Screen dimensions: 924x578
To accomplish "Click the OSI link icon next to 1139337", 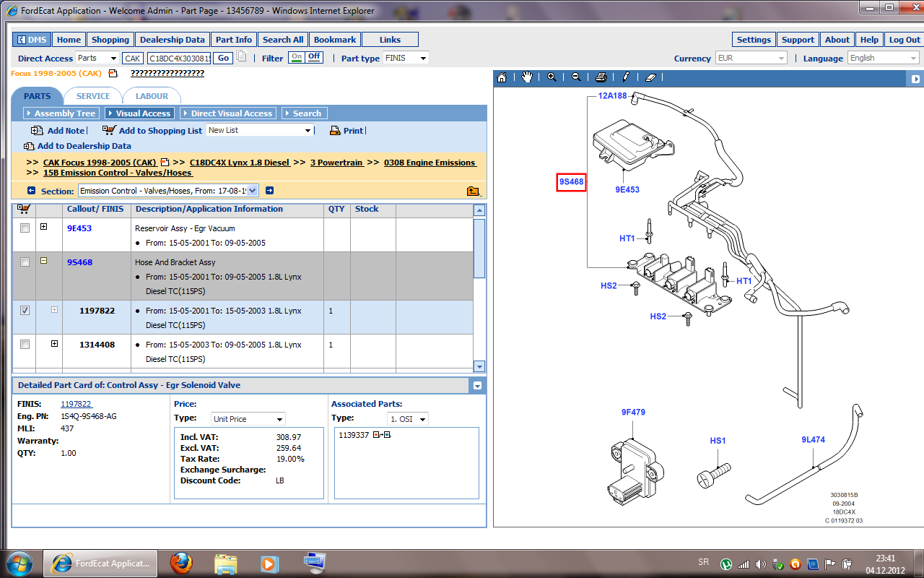I will coord(382,435).
